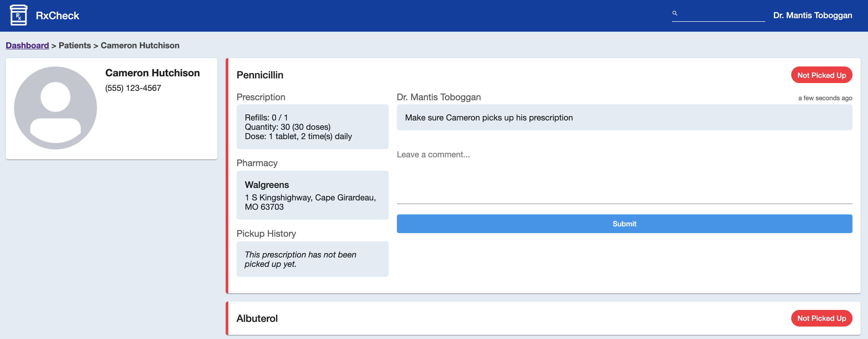Click the RxCheck prescription bottle logo icon

18,15
